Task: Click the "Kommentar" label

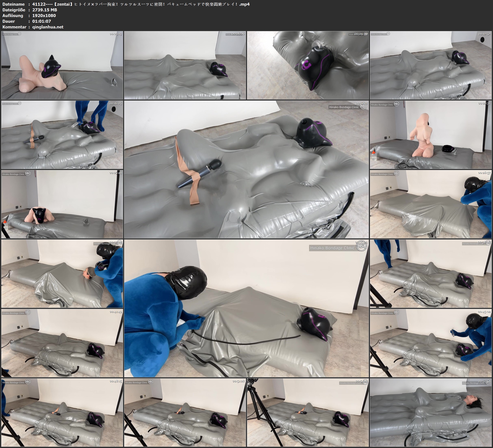Action: (14, 27)
